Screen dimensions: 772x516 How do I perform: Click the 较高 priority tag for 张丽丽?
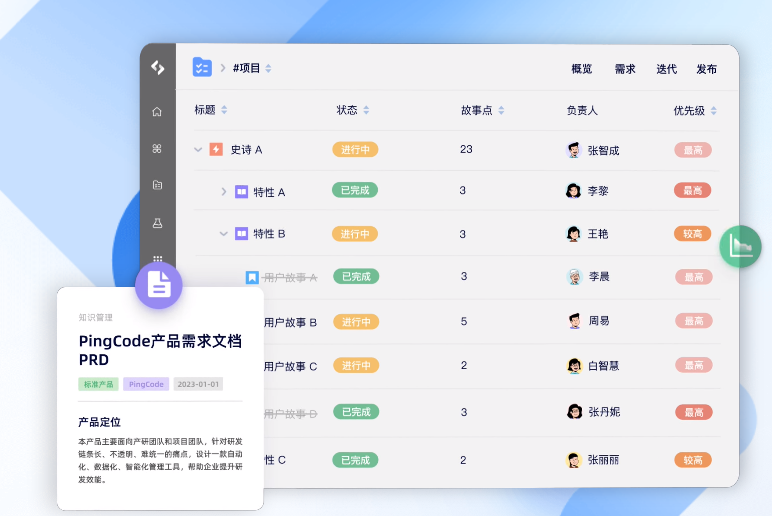693,460
